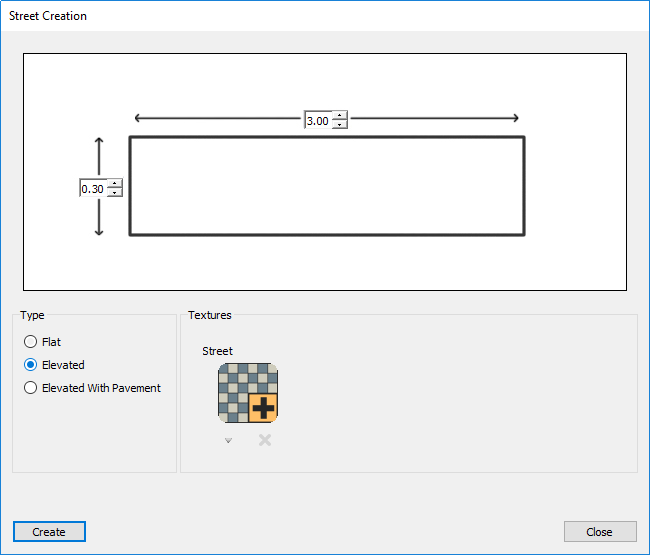The height and width of the screenshot is (555, 650).
Task: Increase the street width spinner value
Action: pos(340,115)
